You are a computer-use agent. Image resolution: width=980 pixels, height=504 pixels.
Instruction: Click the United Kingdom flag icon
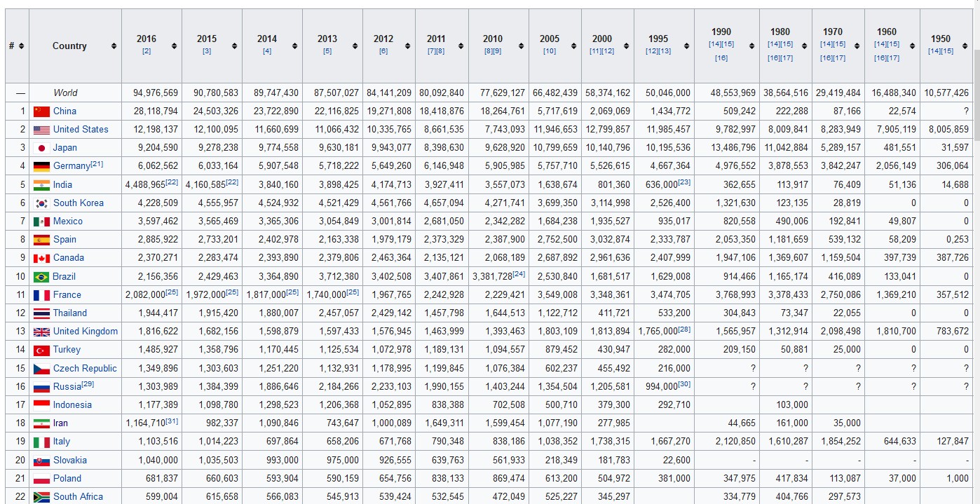[41, 332]
